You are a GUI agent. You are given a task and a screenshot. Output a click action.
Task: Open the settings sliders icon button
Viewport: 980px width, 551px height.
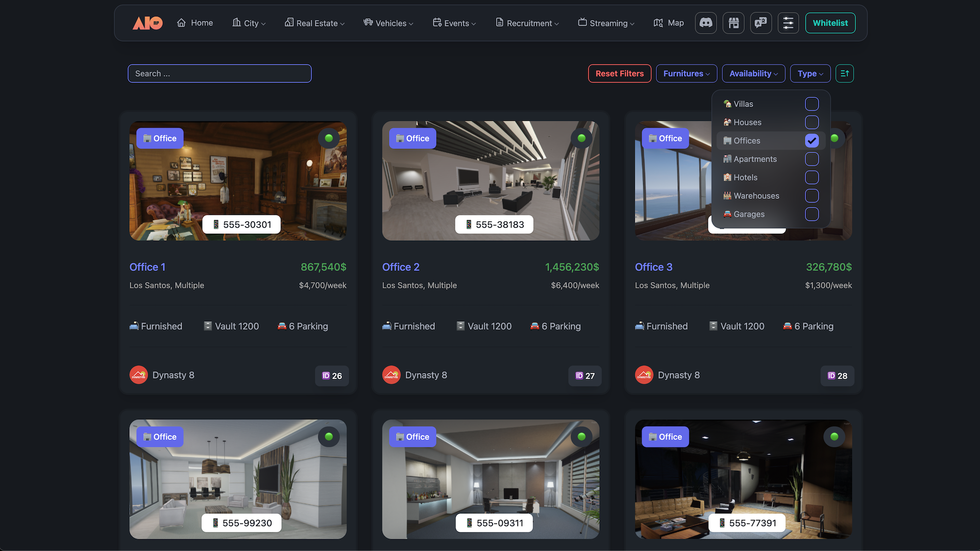click(x=788, y=23)
